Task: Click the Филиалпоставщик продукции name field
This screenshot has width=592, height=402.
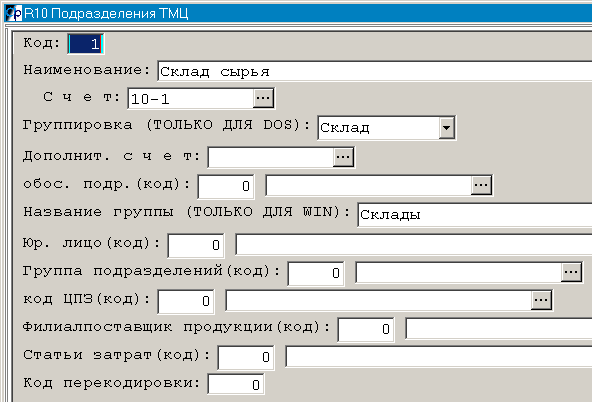Action: pos(499,328)
